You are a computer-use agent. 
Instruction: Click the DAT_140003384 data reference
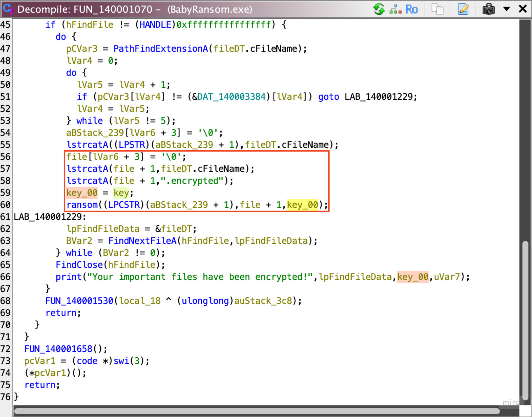[231, 97]
